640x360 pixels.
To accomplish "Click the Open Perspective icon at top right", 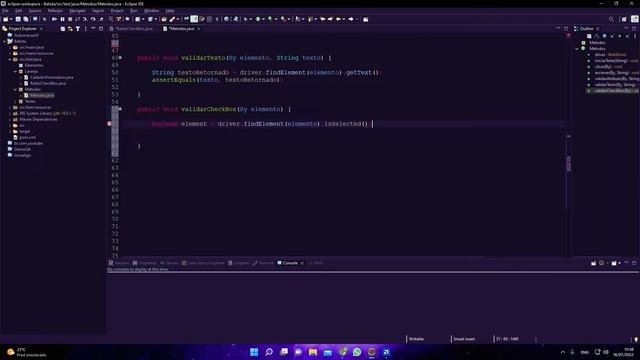I will pyautogui.click(x=624, y=19).
